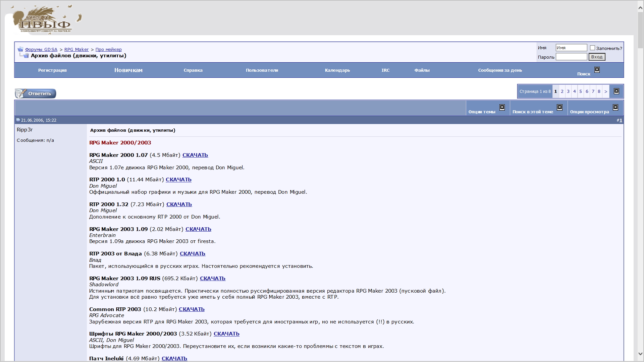Click the next page arrow in pagination

pyautogui.click(x=605, y=91)
